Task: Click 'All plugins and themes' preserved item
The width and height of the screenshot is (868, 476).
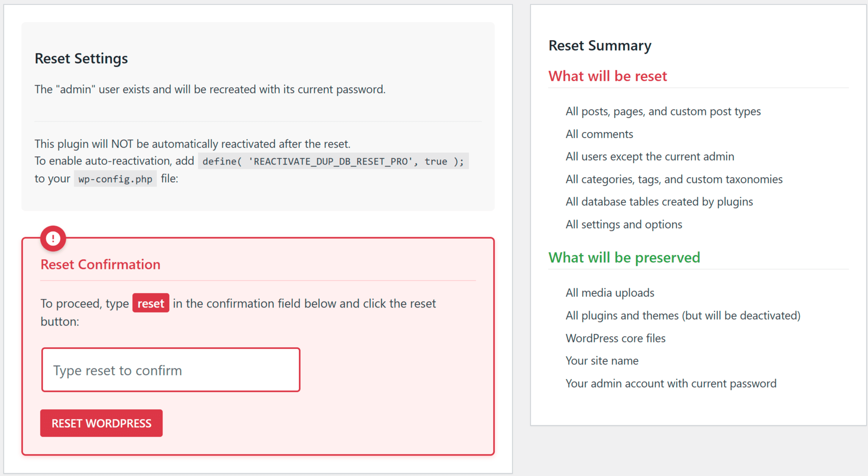Action: pyautogui.click(x=682, y=316)
